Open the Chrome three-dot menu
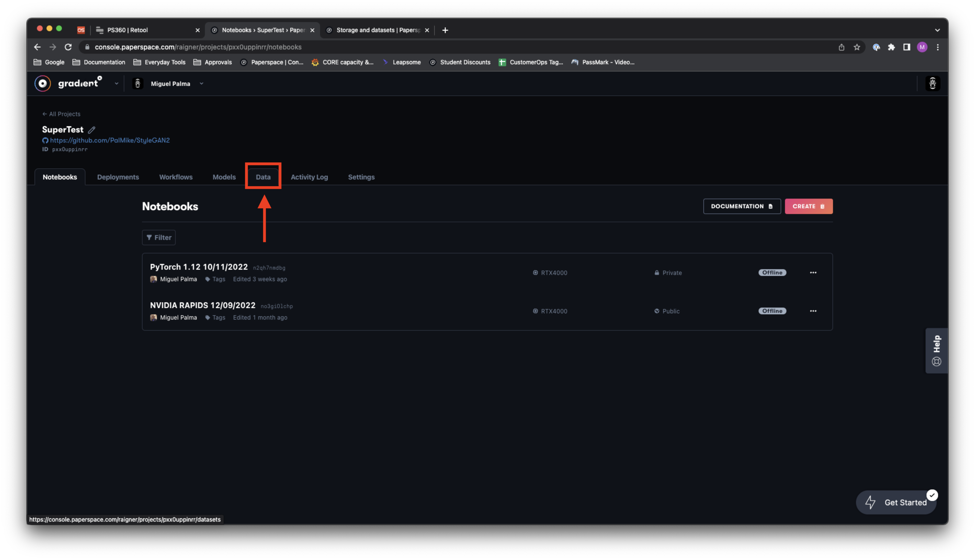975x560 pixels. 938,47
